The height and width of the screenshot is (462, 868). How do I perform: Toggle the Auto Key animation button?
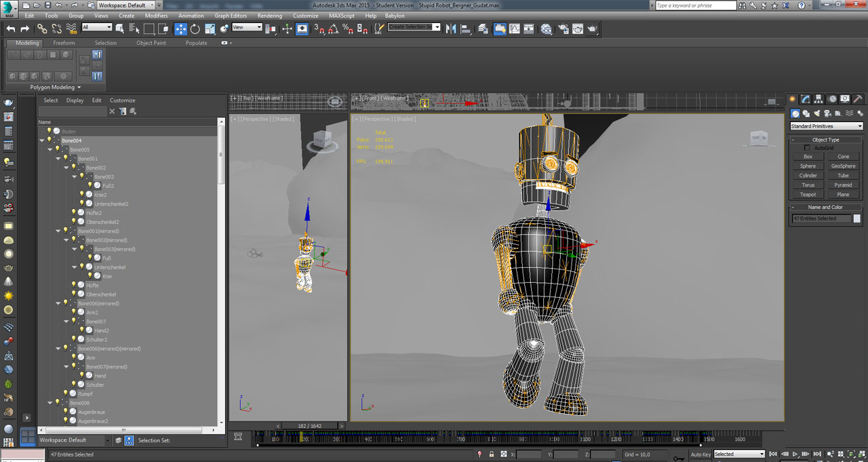[701, 454]
